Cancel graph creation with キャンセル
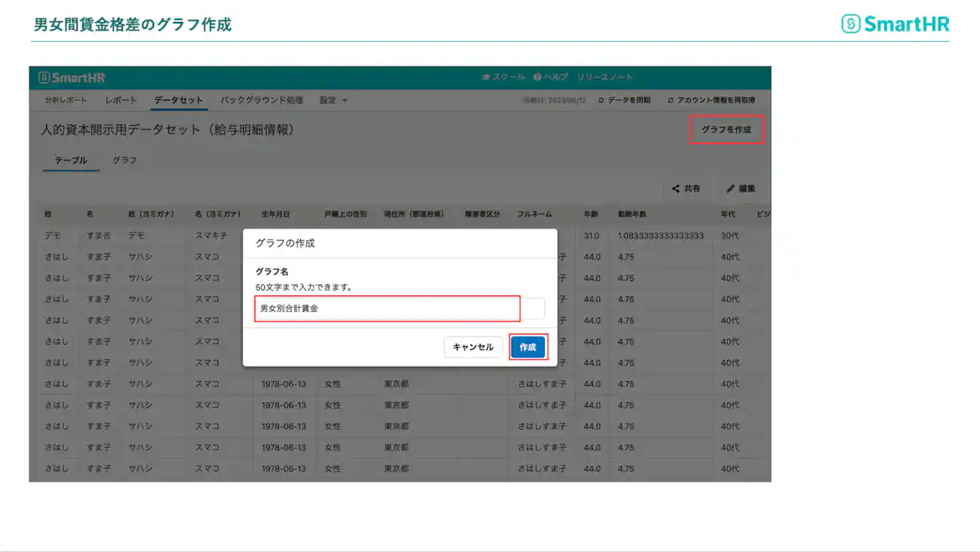 [x=473, y=346]
